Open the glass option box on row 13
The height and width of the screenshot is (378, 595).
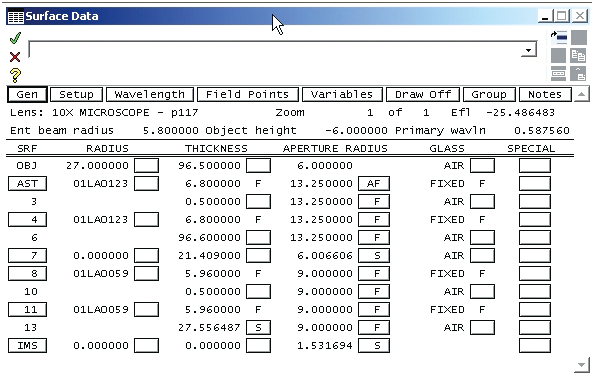pos(482,328)
